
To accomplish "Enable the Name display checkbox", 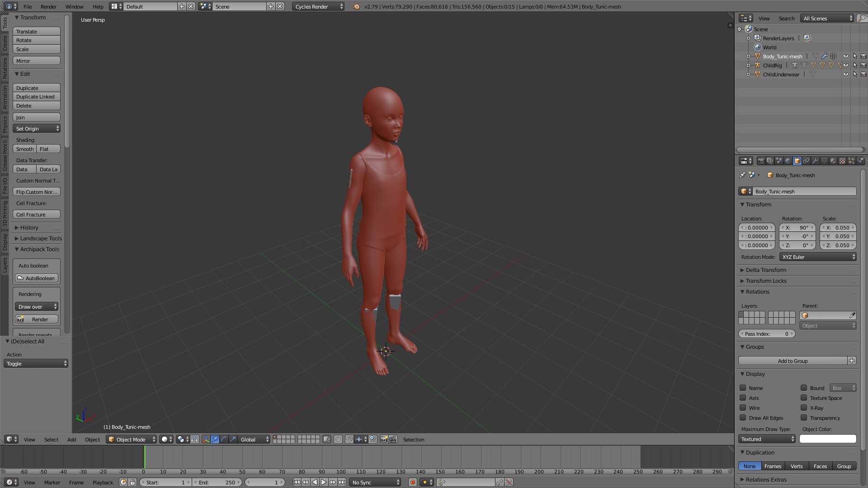I will coord(743,388).
